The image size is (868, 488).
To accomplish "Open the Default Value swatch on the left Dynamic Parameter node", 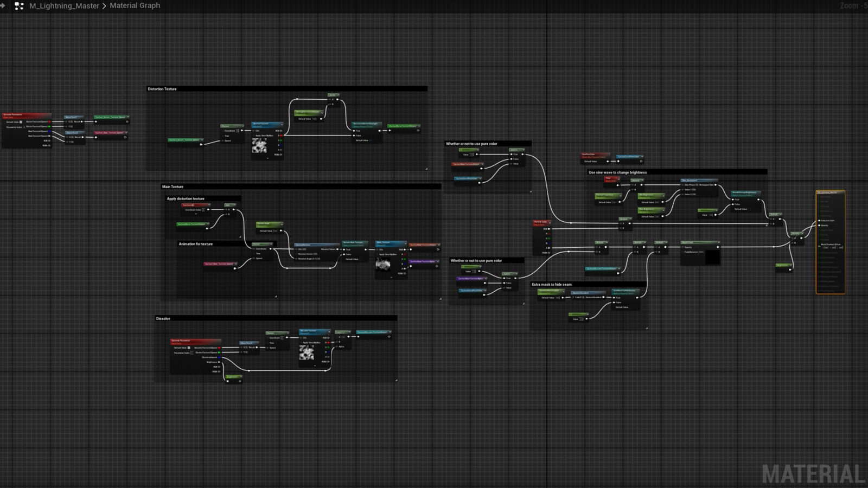I will (x=21, y=122).
